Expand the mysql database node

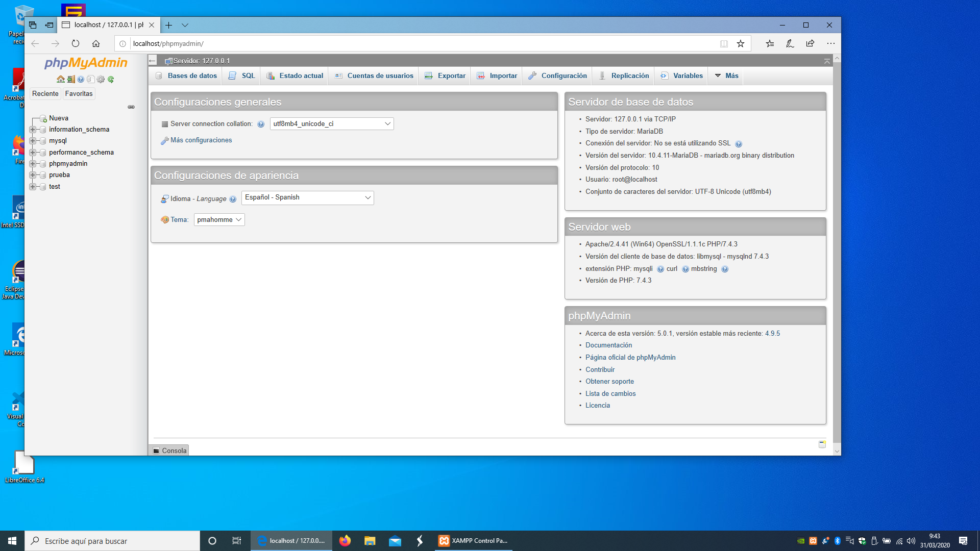tap(33, 141)
